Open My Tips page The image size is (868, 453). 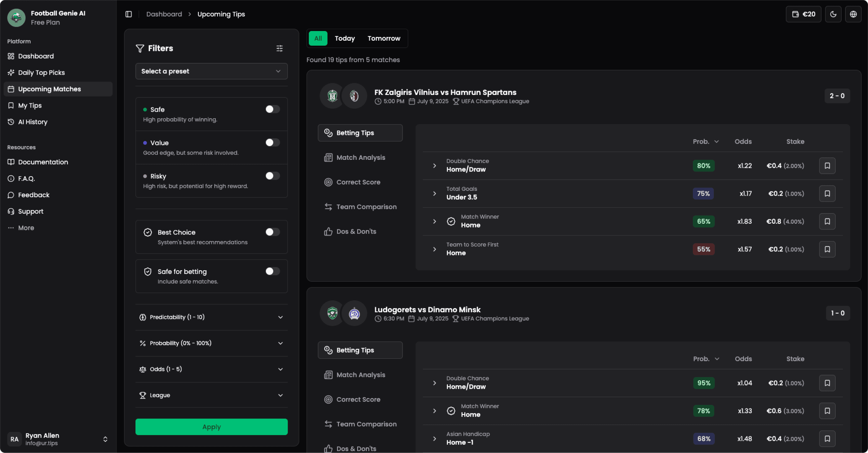tap(58, 105)
